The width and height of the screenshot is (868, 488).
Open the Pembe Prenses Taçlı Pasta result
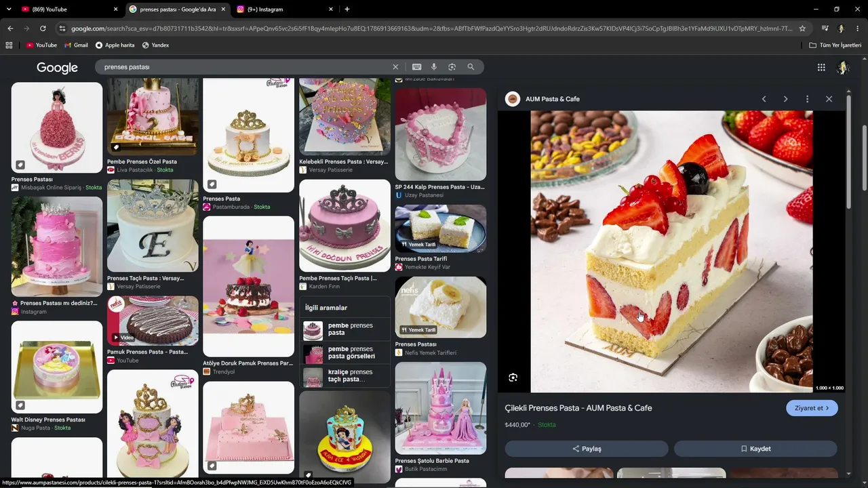(344, 226)
